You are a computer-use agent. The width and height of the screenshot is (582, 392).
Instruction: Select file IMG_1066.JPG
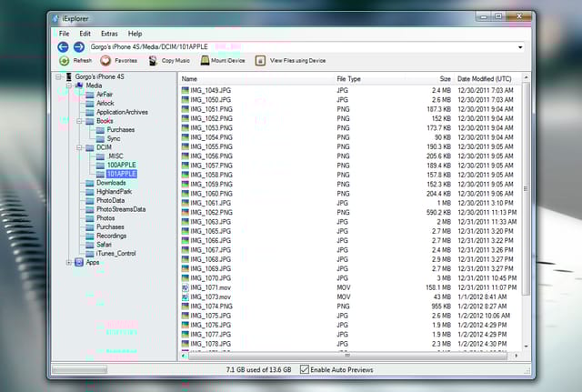(x=210, y=240)
